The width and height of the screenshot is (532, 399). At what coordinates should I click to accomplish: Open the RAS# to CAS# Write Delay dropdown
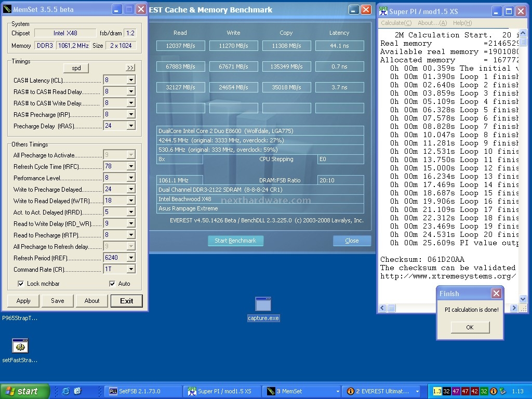131,103
